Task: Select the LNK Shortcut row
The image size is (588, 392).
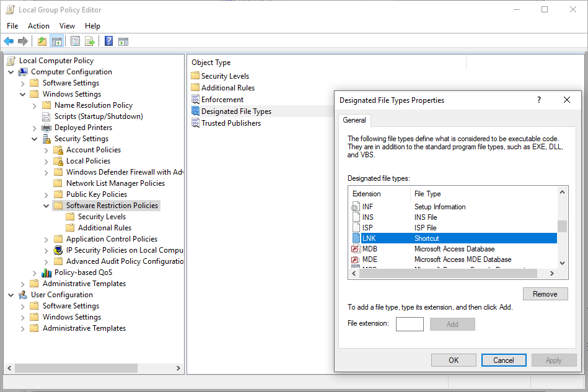Action: [454, 238]
